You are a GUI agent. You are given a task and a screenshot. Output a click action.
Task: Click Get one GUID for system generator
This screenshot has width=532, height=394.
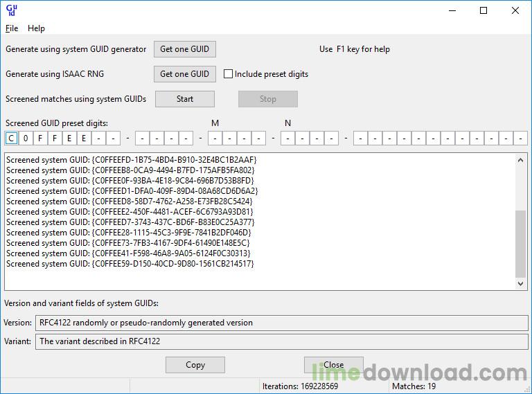click(x=184, y=49)
